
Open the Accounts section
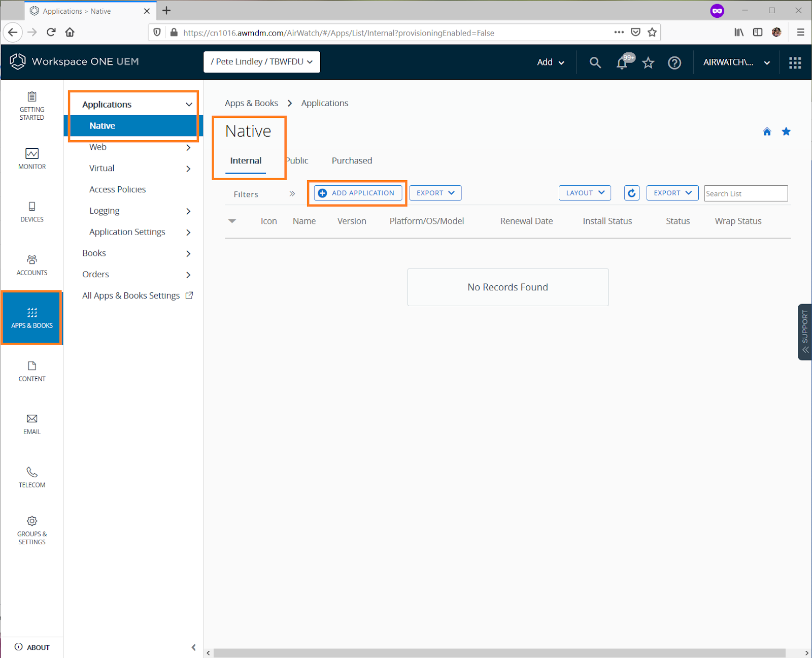coord(32,266)
